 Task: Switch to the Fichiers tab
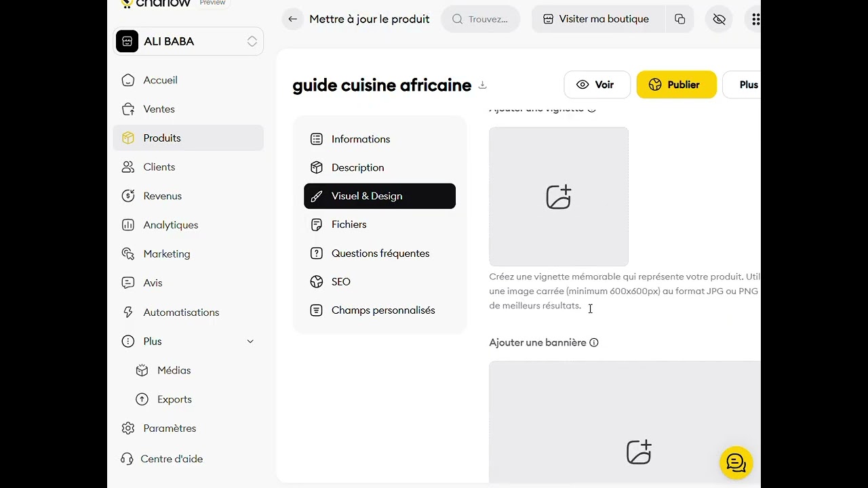click(x=380, y=224)
